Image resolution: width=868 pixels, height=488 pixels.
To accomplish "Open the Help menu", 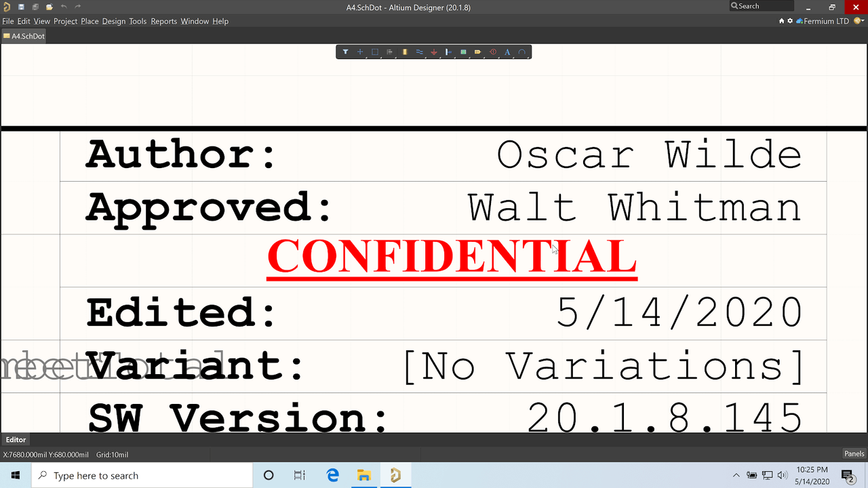I will [220, 21].
